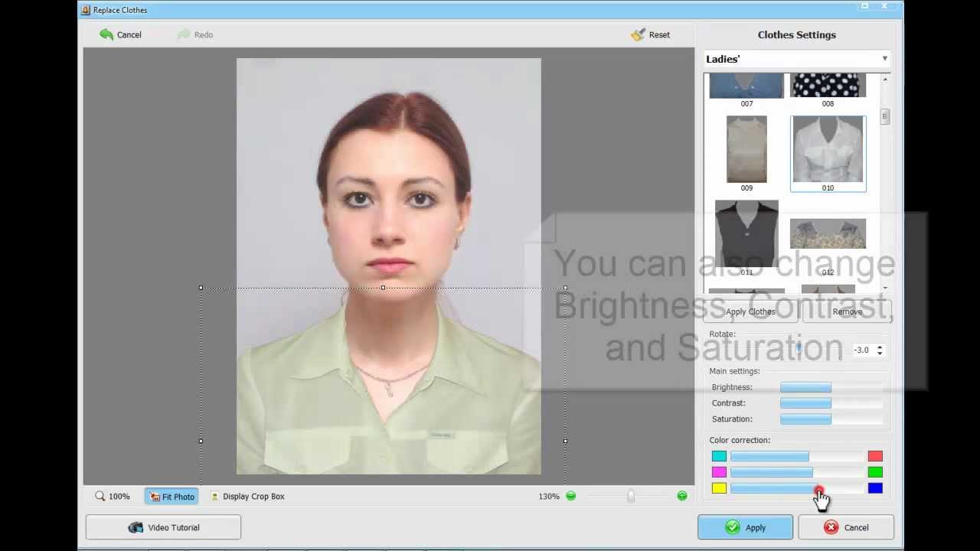Image resolution: width=980 pixels, height=551 pixels.
Task: Click the Cancel undo arrow in the toolbar
Action: (120, 34)
